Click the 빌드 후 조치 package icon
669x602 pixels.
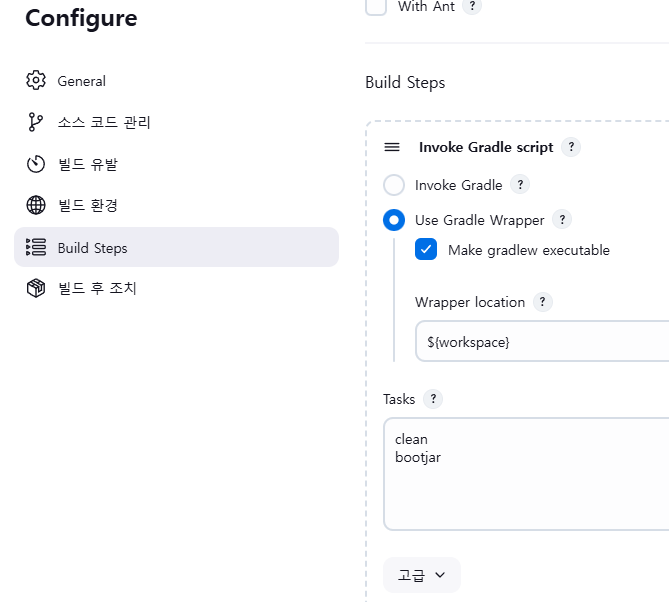(36, 288)
